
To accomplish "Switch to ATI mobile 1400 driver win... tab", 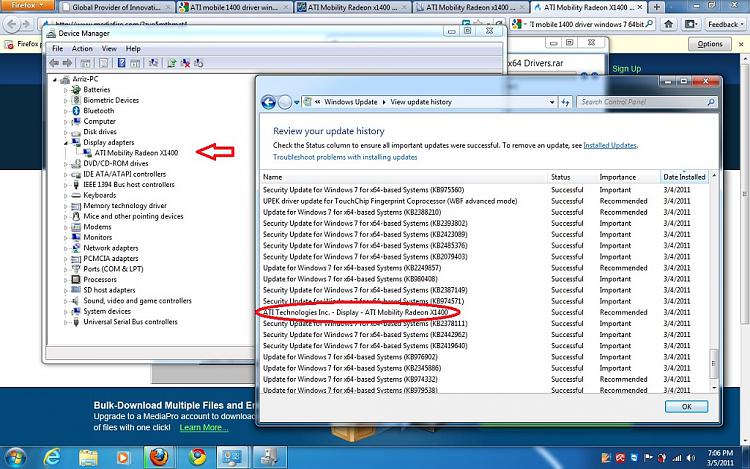I will point(234,7).
